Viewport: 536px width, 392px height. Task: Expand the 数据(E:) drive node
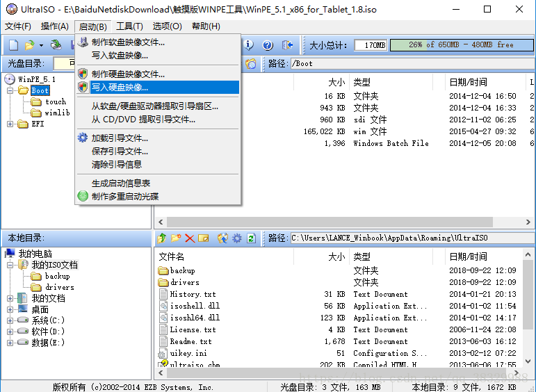point(10,343)
